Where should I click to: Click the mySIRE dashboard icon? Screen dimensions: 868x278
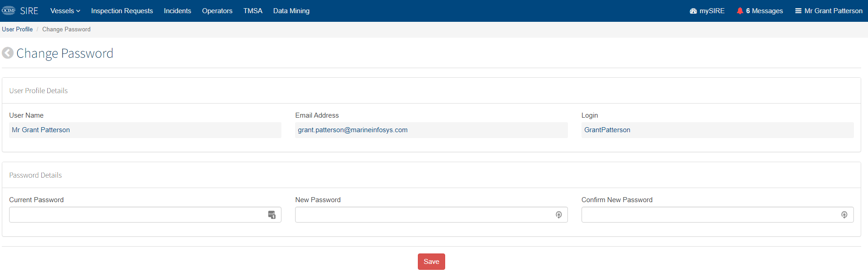pos(693,11)
